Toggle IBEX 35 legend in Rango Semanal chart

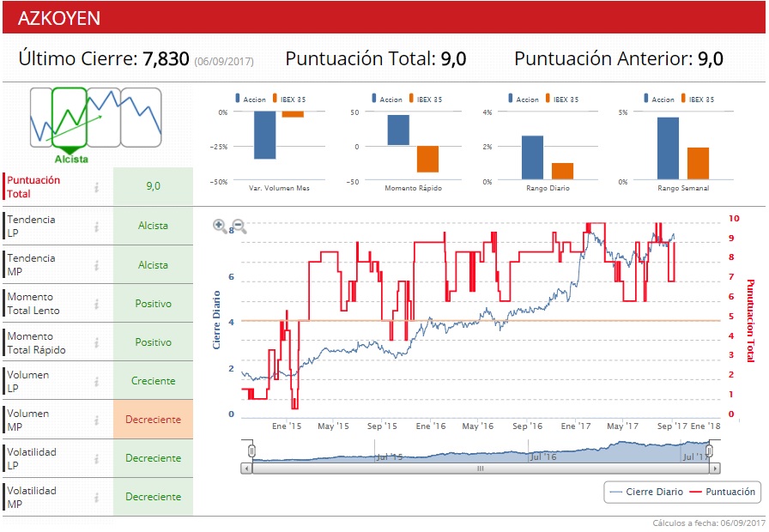tap(698, 99)
